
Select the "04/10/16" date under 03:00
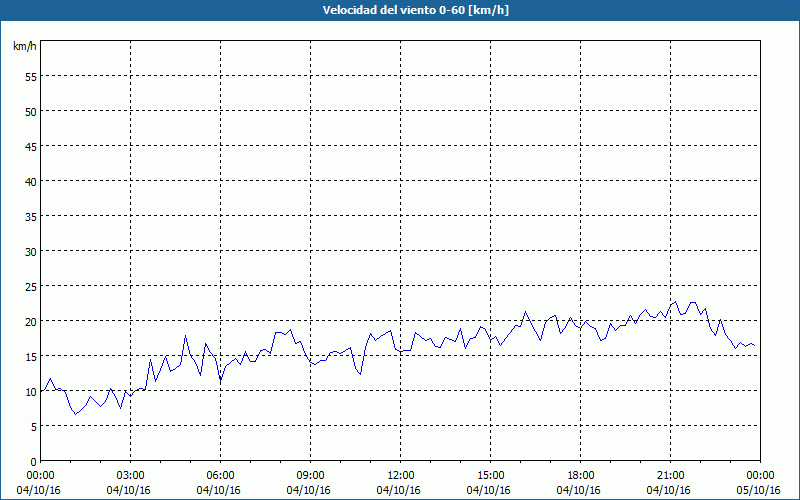click(129, 490)
